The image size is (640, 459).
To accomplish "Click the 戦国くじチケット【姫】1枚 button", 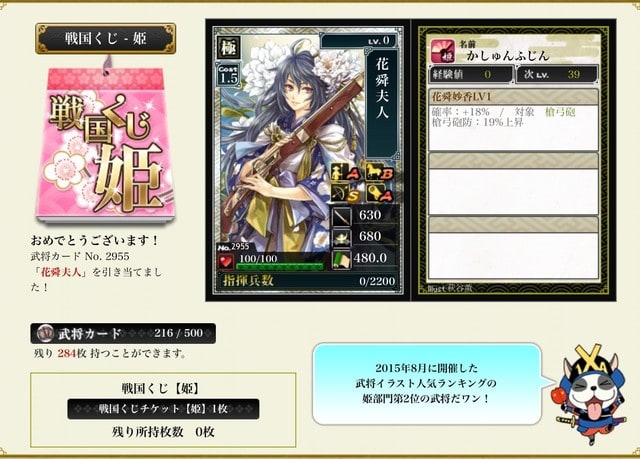I will coord(163,409).
